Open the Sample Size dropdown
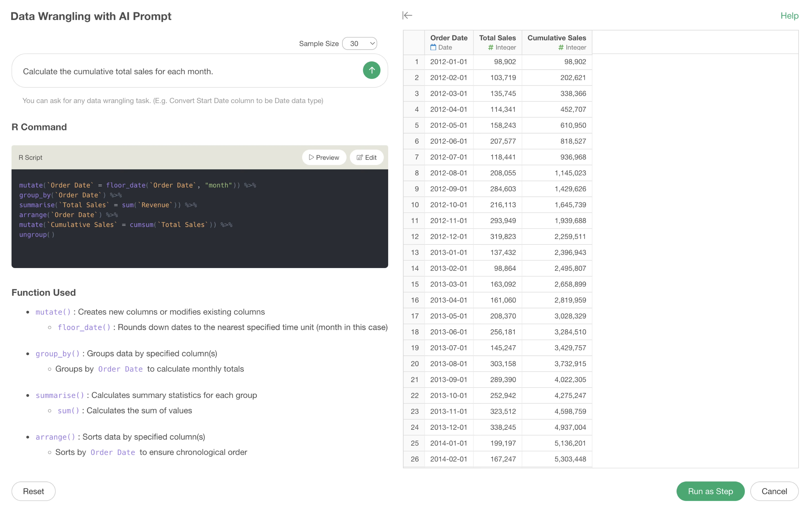 point(359,44)
